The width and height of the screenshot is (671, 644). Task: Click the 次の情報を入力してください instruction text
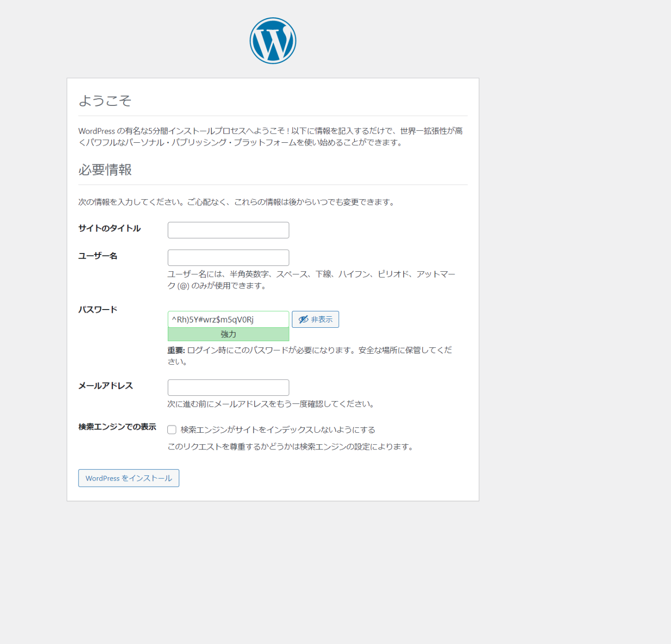coord(237,202)
